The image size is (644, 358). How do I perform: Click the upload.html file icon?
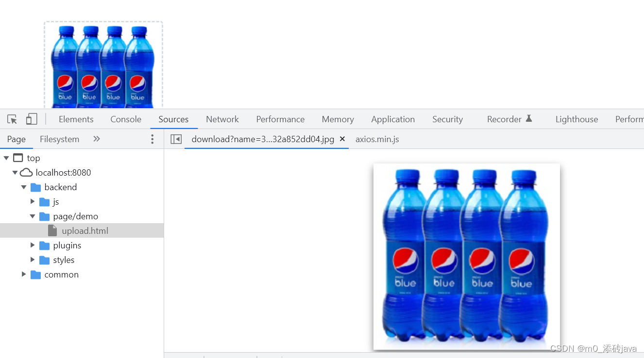(52, 231)
